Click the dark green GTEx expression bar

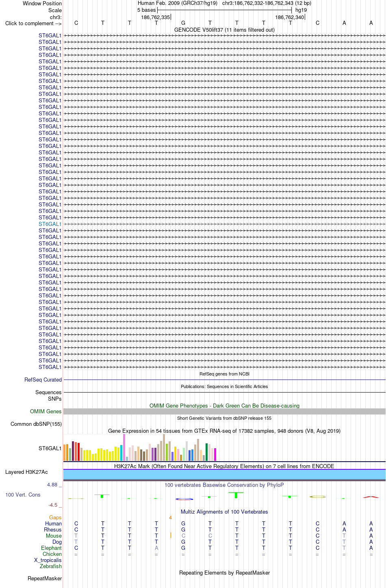tap(206, 452)
